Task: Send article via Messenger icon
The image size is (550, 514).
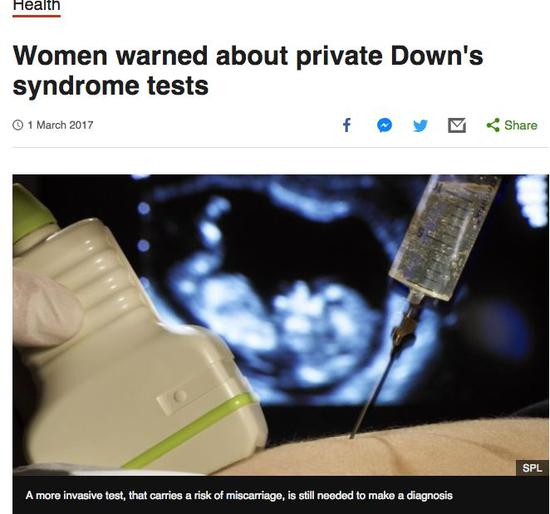Action: pyautogui.click(x=384, y=125)
